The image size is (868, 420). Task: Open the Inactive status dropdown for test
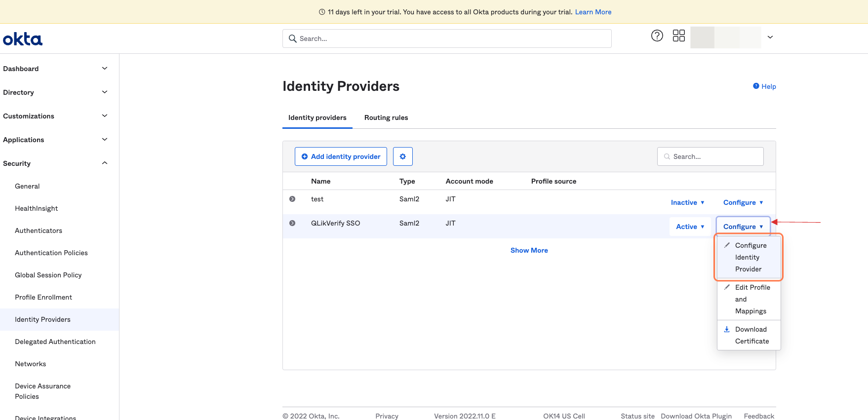[x=687, y=202]
